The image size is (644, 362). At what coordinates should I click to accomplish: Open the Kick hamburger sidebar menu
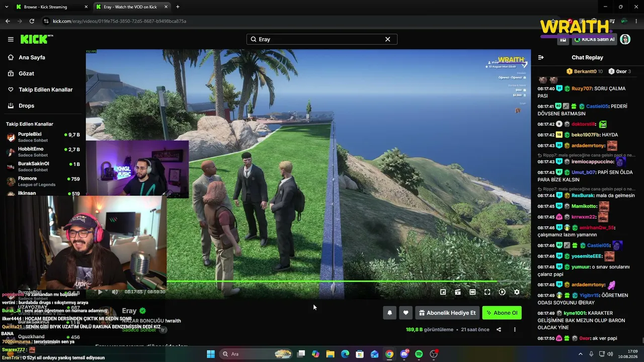coord(11,39)
